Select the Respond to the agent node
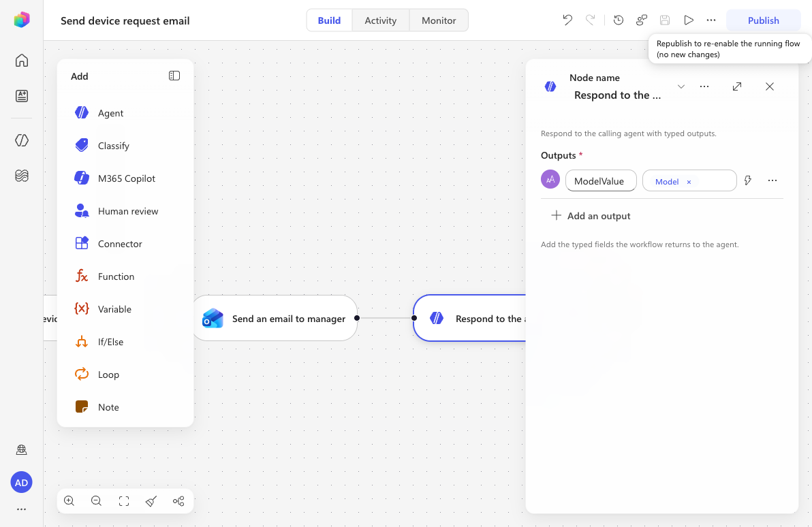 [x=469, y=318]
